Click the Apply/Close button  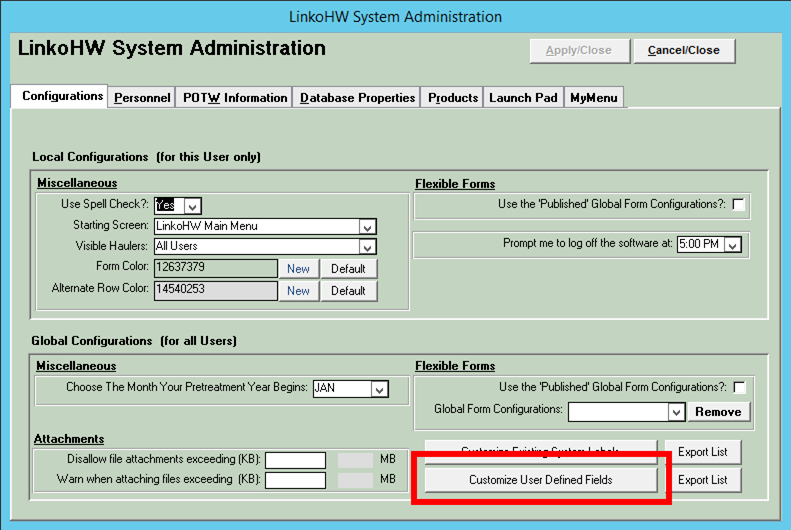[x=579, y=51]
